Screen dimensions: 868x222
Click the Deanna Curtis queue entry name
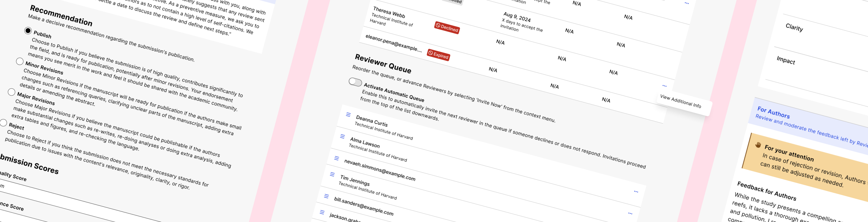372,120
